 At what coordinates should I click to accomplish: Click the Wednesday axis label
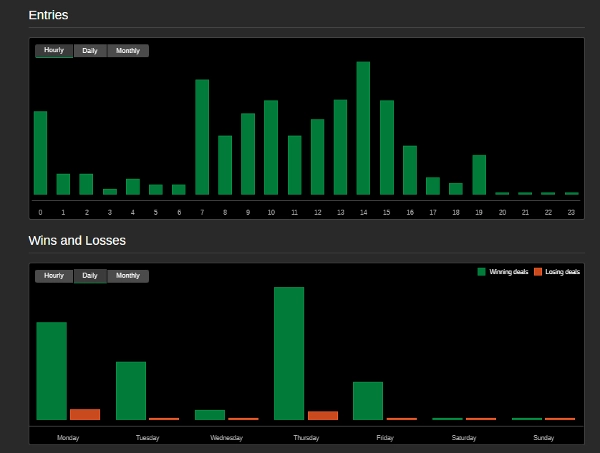[x=226, y=438]
